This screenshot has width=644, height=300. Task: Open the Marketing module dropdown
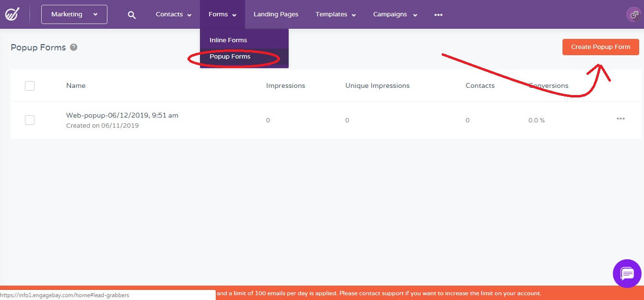[x=74, y=14]
